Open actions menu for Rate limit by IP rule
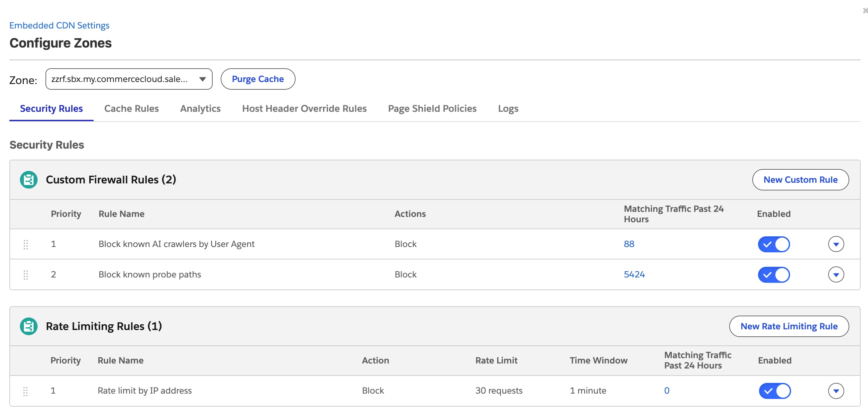The height and width of the screenshot is (411, 868). coord(836,391)
